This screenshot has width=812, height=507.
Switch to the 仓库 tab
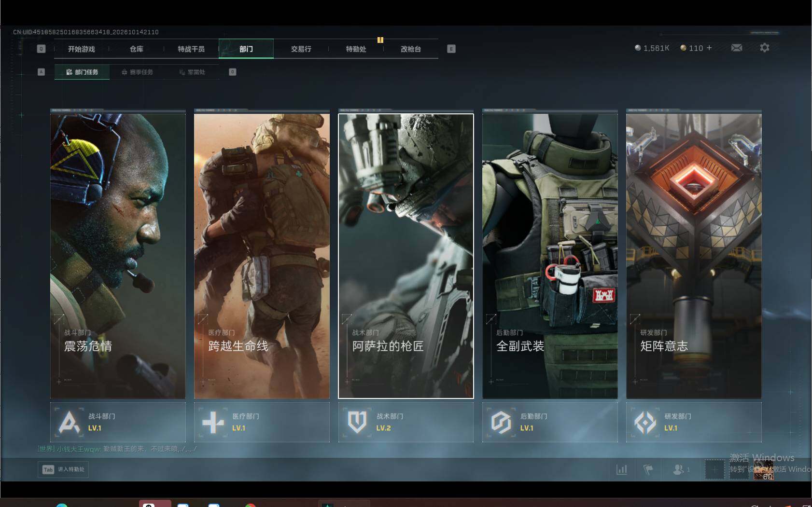point(137,49)
